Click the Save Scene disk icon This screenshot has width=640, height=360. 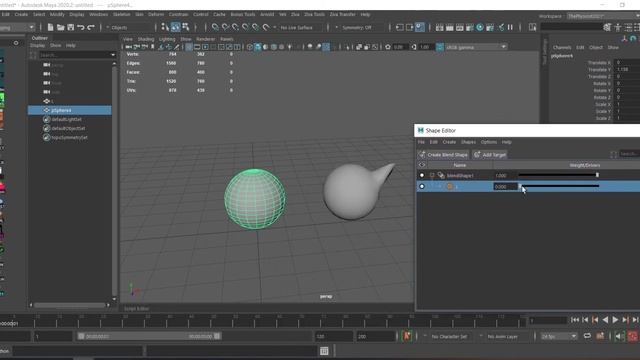click(71, 27)
